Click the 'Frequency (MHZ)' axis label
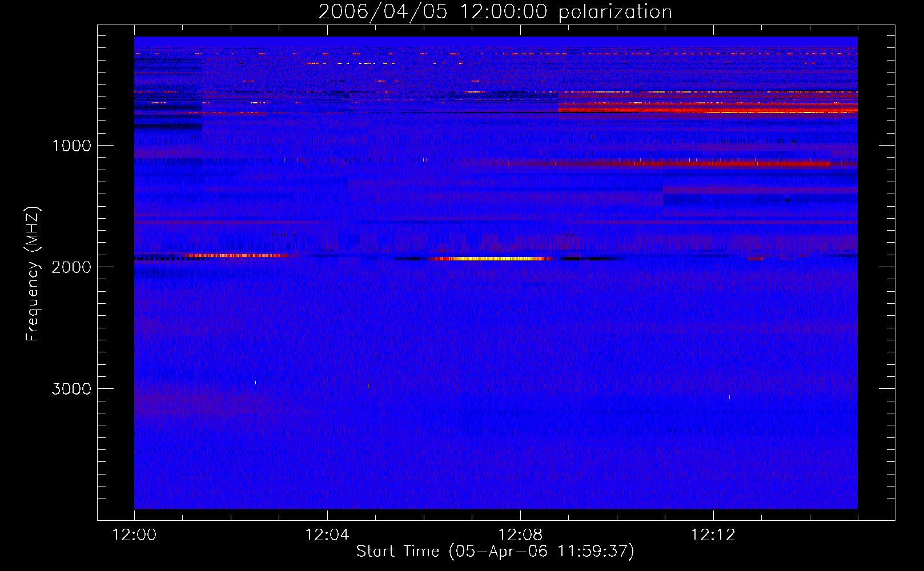924x571 pixels. coord(33,274)
